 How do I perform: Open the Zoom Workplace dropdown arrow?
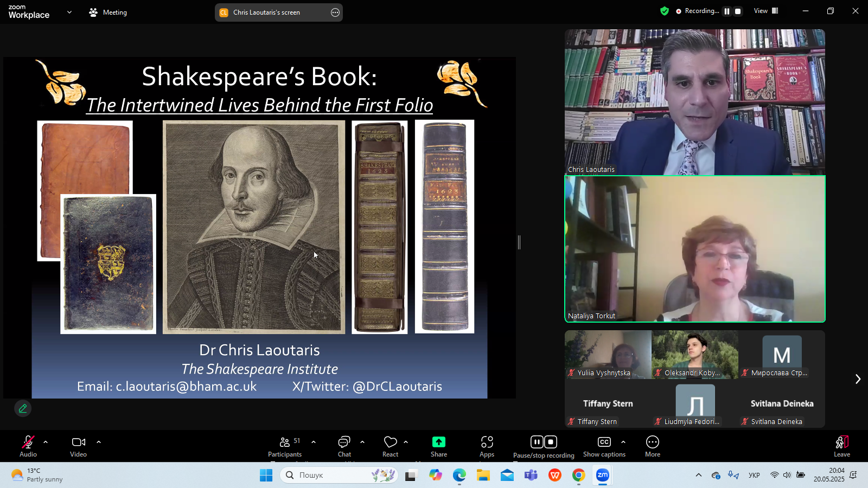click(x=69, y=12)
